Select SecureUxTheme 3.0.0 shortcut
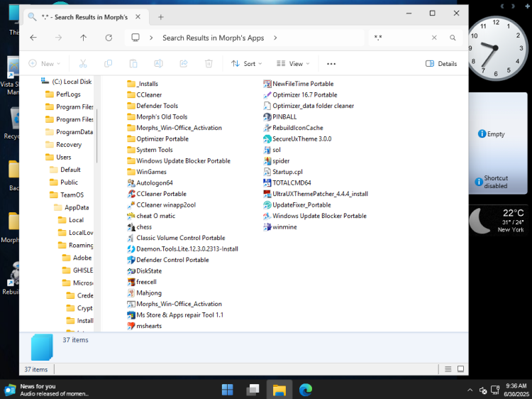 tap(297, 139)
